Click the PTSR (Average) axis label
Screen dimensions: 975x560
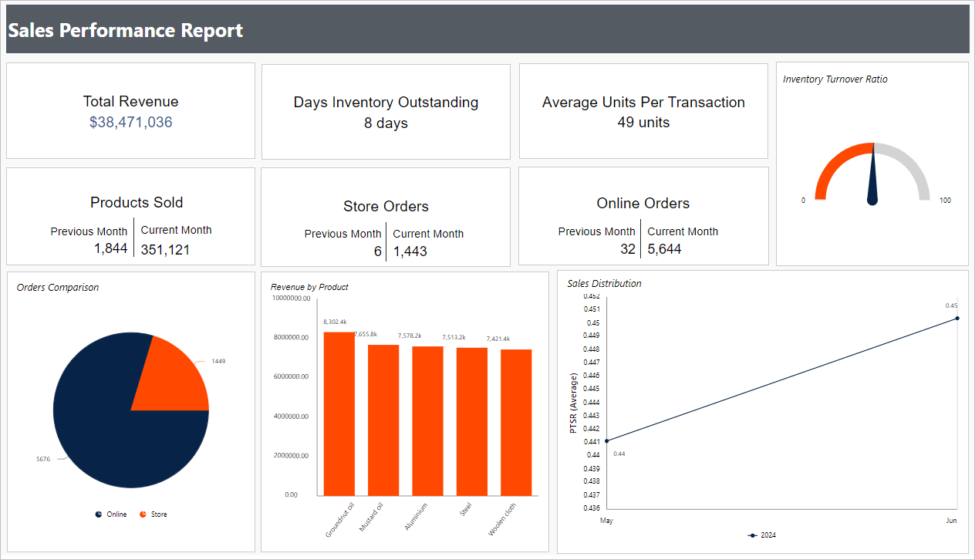pyautogui.click(x=573, y=403)
